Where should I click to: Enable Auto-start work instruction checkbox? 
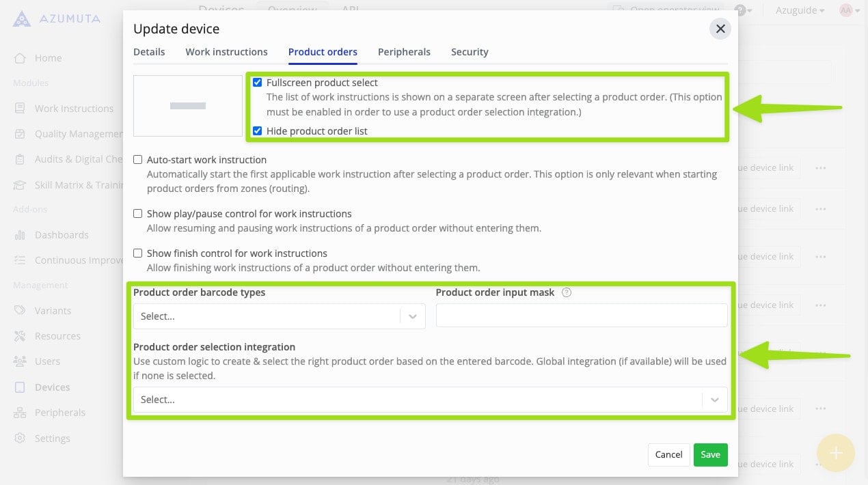(138, 160)
